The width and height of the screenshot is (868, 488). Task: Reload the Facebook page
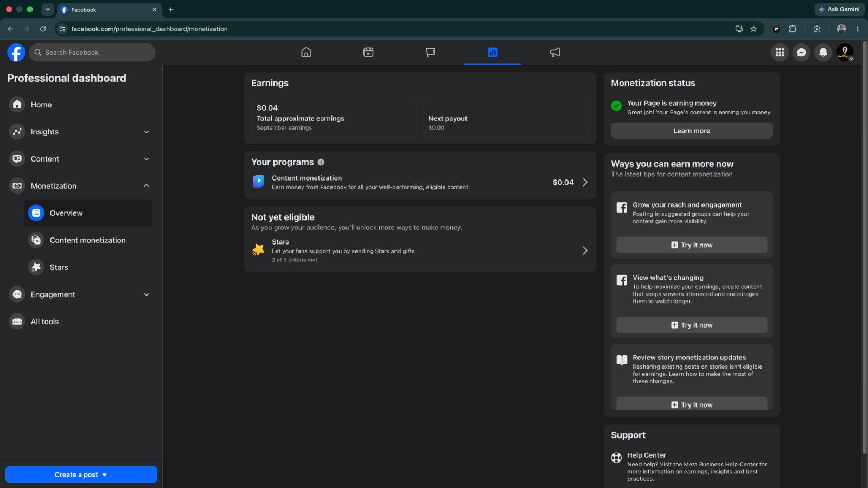(x=43, y=29)
